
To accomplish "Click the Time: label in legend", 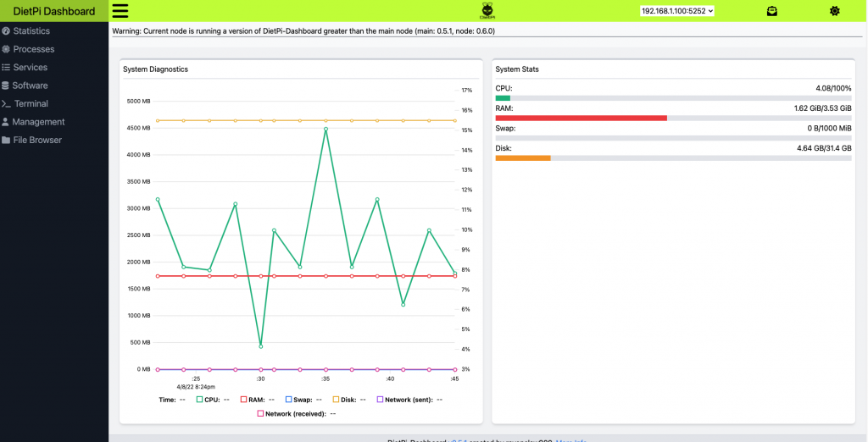I will pyautogui.click(x=167, y=400).
